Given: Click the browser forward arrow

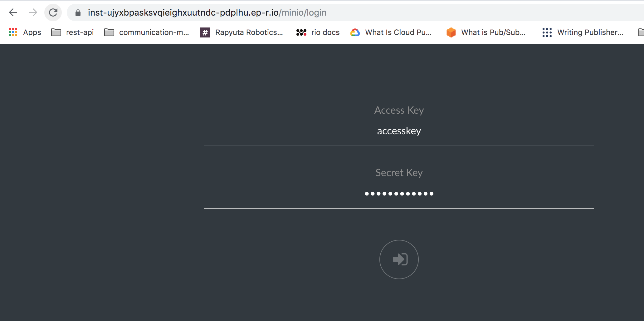Looking at the screenshot, I should click(33, 12).
